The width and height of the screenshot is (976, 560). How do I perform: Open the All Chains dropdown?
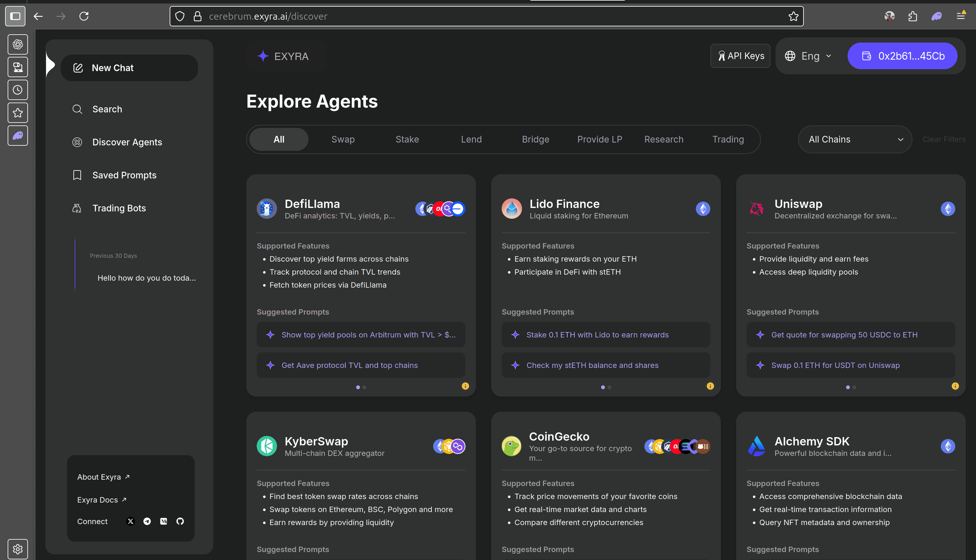[854, 139]
